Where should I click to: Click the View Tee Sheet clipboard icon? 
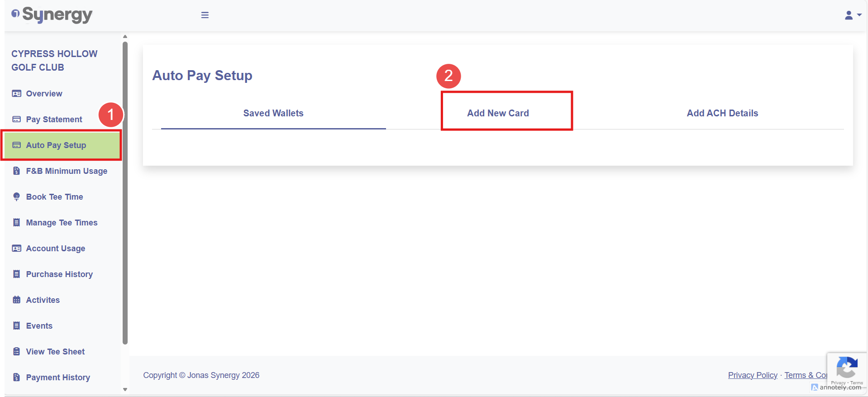(x=17, y=352)
